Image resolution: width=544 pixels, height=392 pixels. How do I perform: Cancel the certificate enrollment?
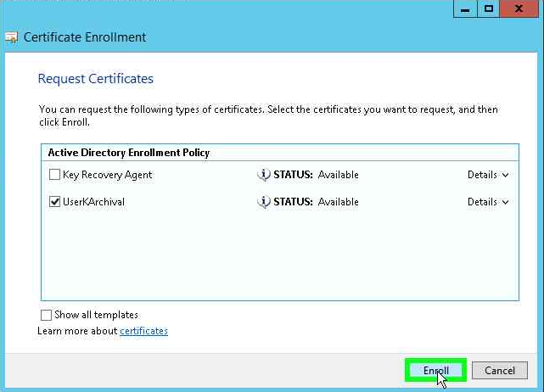[500, 370]
